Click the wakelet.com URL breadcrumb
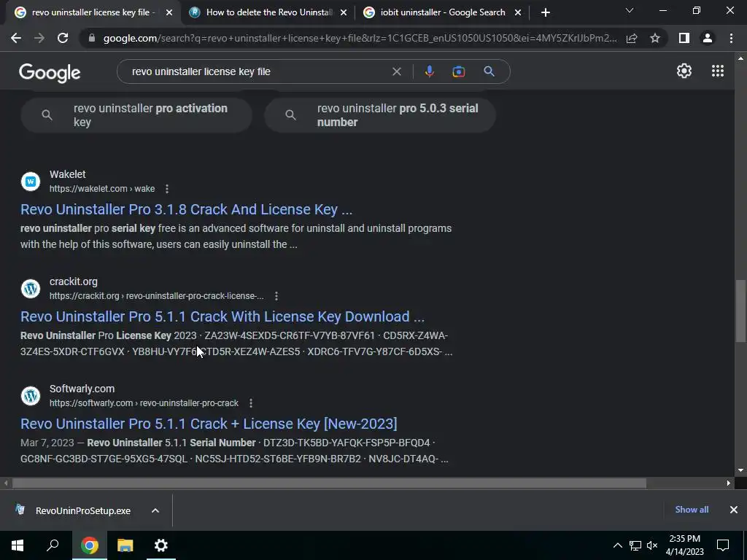 (x=102, y=189)
